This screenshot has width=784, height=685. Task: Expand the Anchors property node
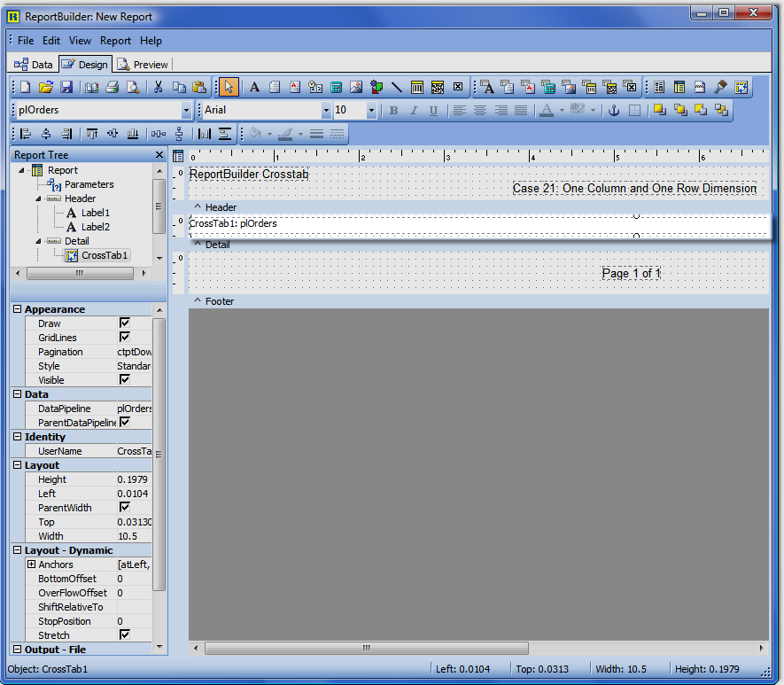[31, 564]
